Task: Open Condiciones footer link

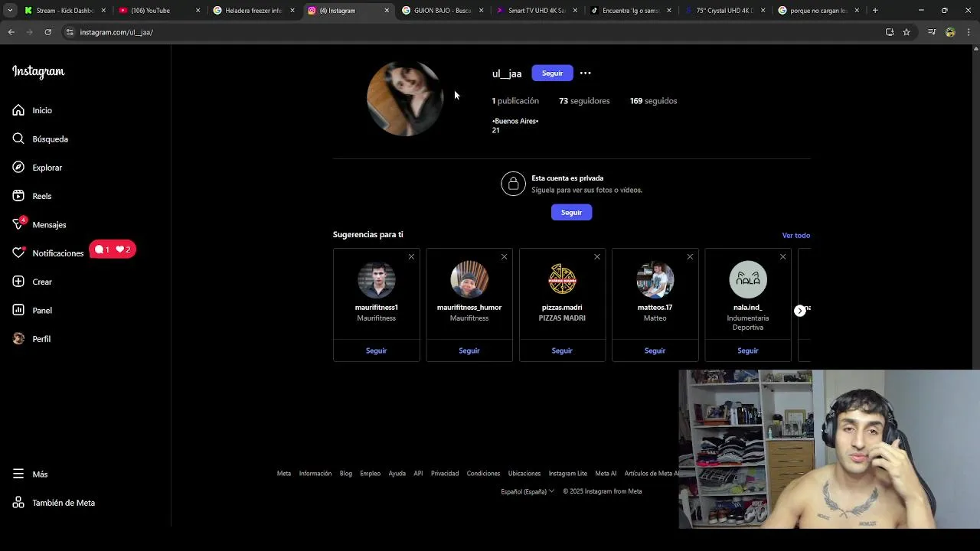Action: click(483, 474)
